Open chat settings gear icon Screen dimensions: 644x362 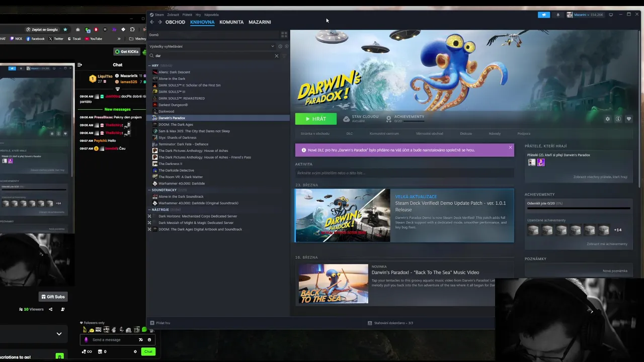coord(135,351)
